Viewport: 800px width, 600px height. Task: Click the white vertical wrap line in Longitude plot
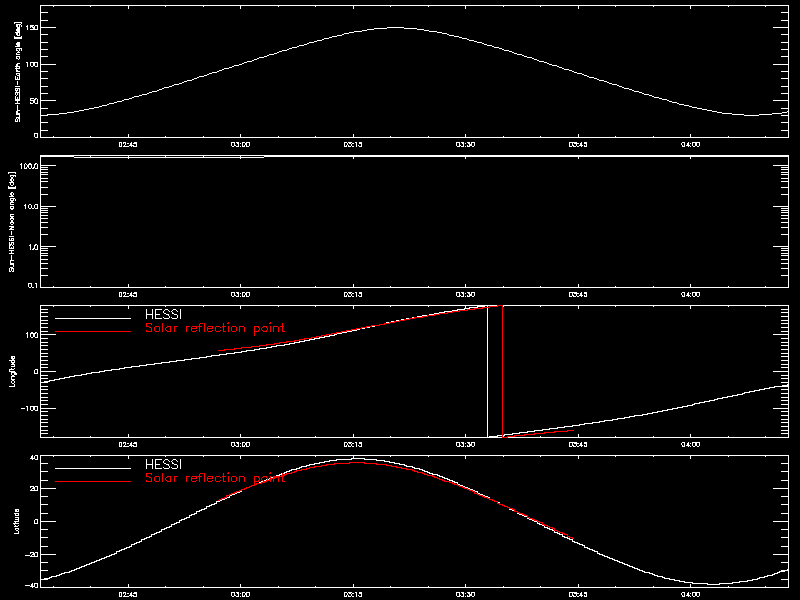(x=488, y=371)
